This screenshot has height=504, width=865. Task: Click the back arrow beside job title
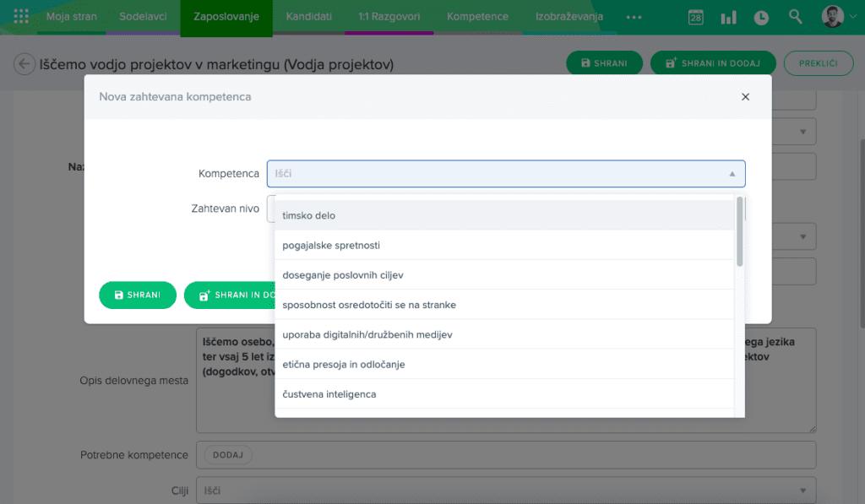[x=25, y=64]
